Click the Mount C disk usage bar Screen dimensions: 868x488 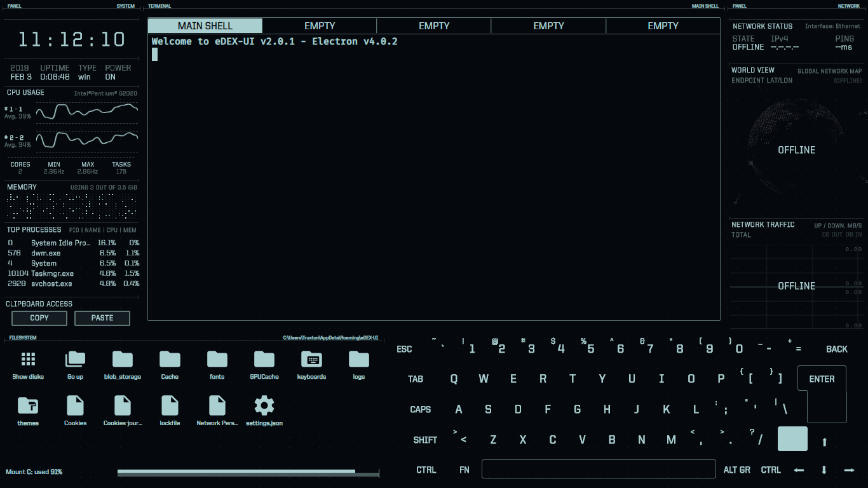[x=248, y=472]
